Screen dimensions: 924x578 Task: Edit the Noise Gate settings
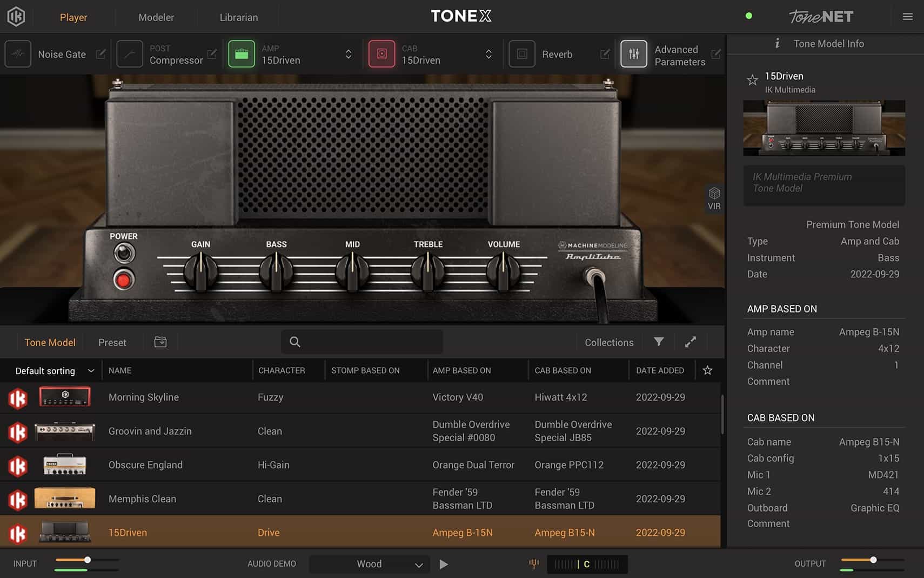pos(101,54)
